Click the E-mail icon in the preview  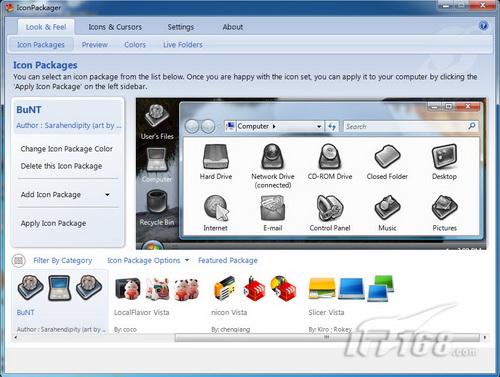(x=272, y=208)
